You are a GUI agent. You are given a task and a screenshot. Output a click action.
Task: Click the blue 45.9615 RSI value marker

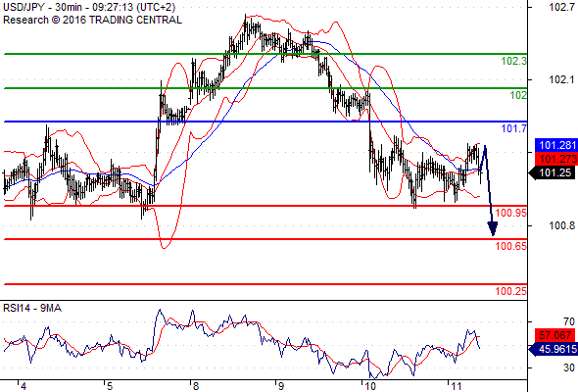click(554, 349)
